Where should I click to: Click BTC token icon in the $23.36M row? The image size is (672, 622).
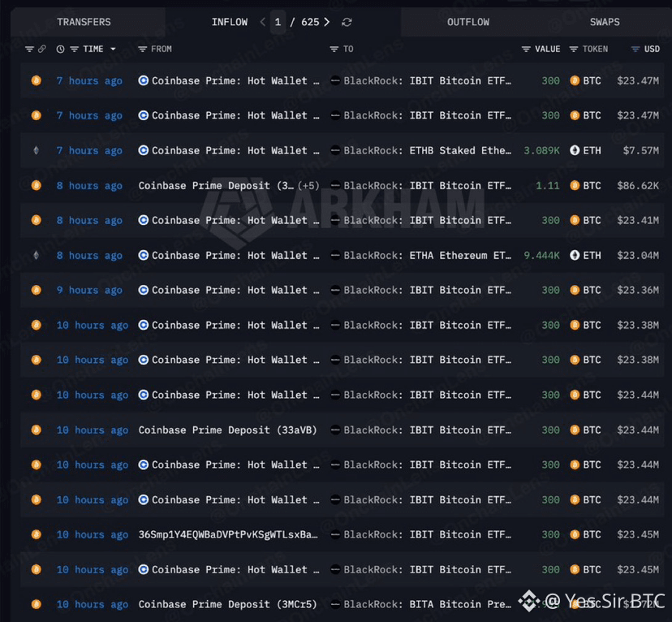(x=575, y=290)
